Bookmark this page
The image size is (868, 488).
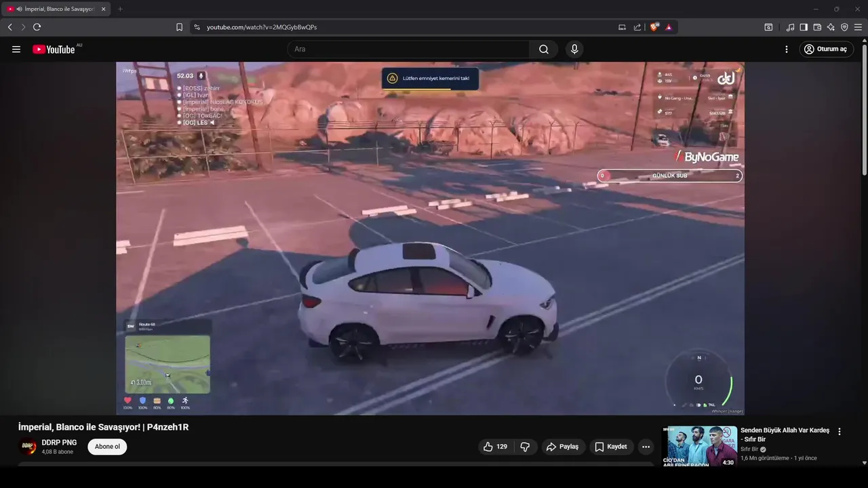[x=179, y=27]
